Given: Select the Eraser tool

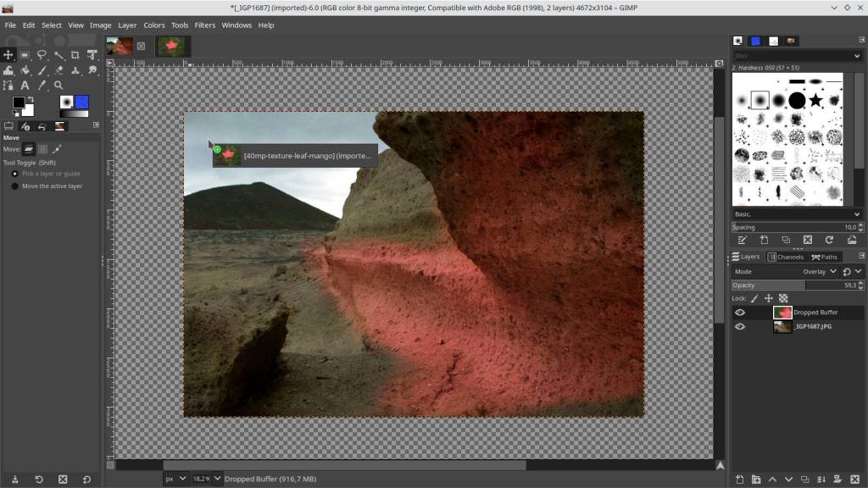Looking at the screenshot, I should tap(58, 70).
